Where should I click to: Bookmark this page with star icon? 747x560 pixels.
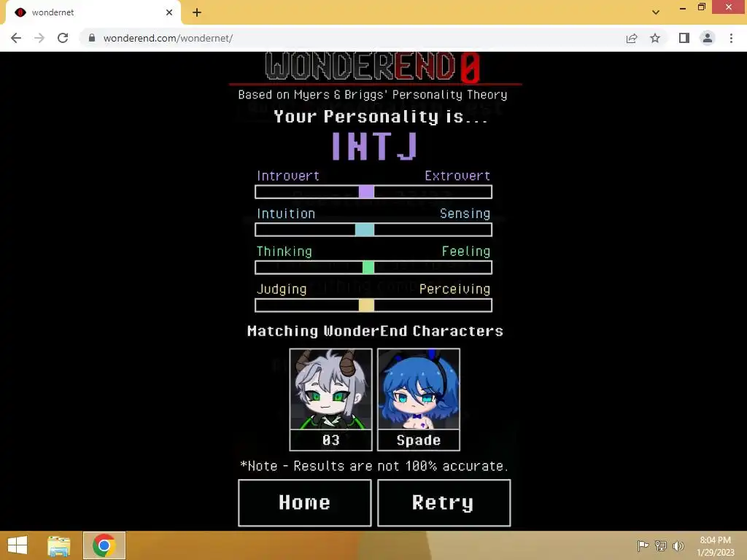click(x=655, y=38)
